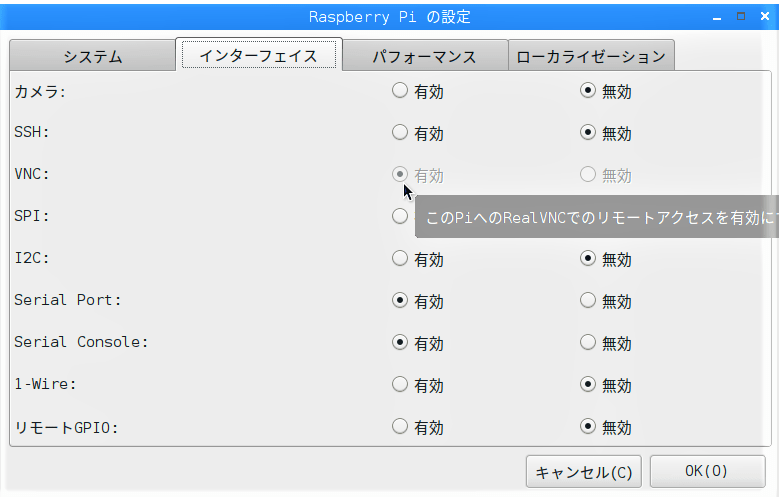The image size is (779, 501).
Task: Click the SPI: label
Action: tap(32, 216)
